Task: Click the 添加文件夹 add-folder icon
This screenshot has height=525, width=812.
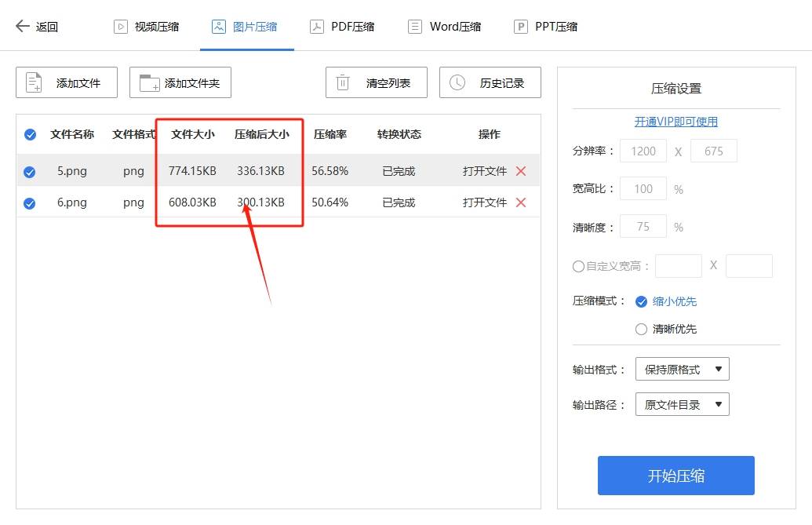Action: 149,82
